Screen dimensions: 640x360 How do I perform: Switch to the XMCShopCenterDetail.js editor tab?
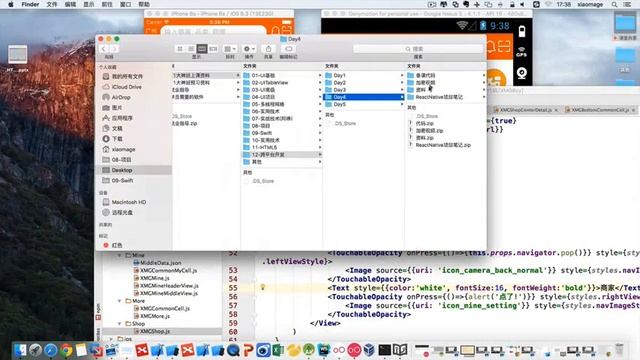525,110
